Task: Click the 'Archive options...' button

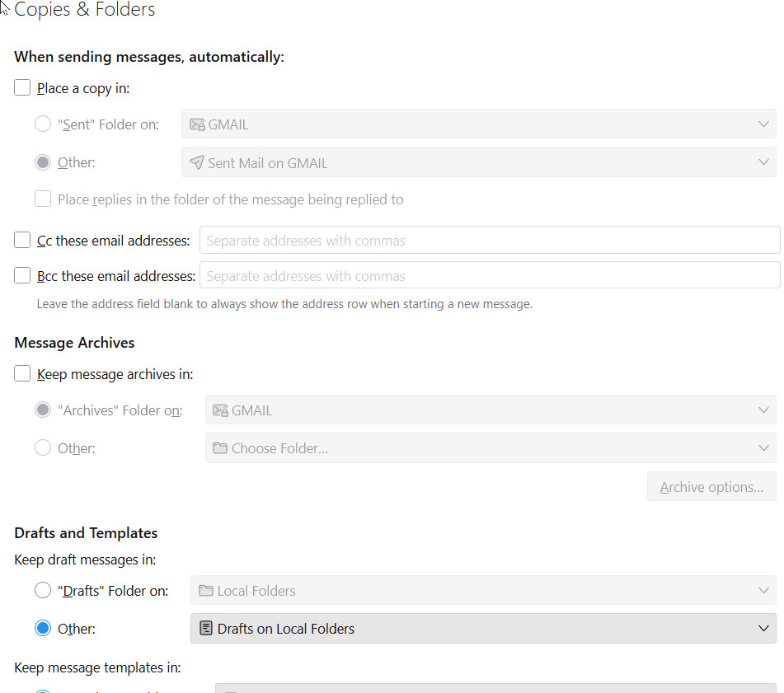Action: pos(711,487)
